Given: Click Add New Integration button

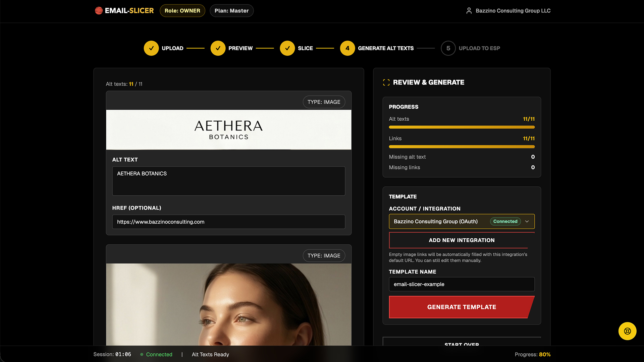Looking at the screenshot, I should coord(462,240).
